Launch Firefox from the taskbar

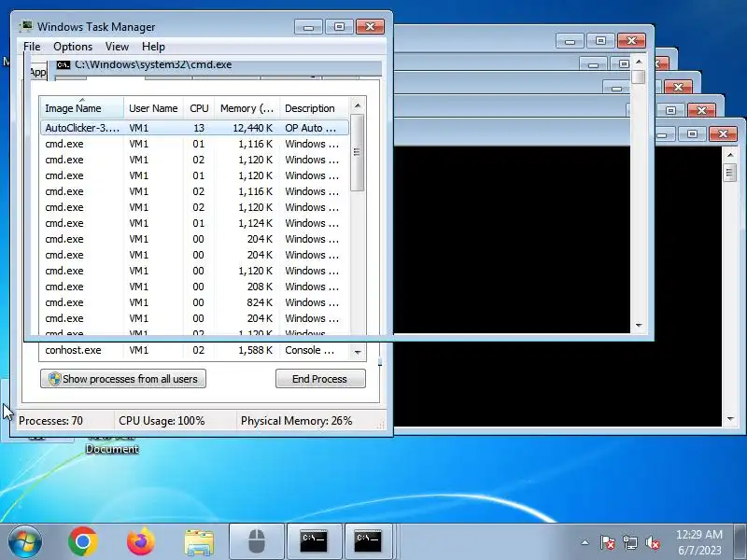pos(141,542)
